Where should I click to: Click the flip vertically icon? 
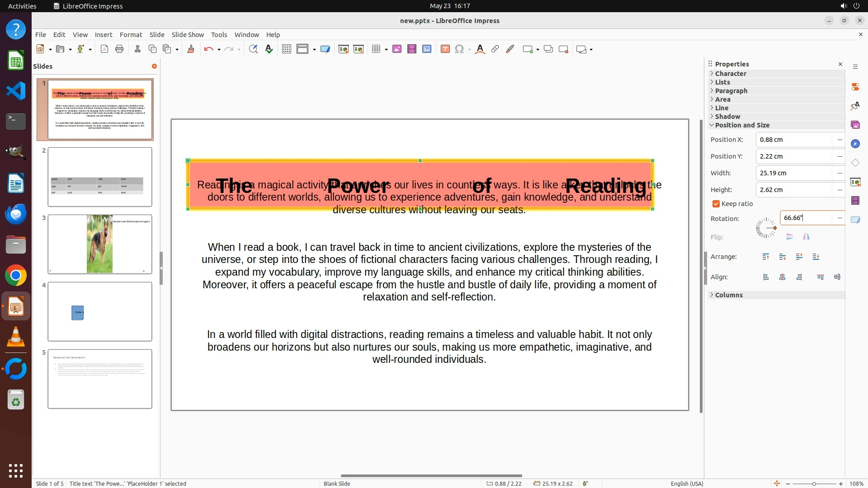[790, 237]
